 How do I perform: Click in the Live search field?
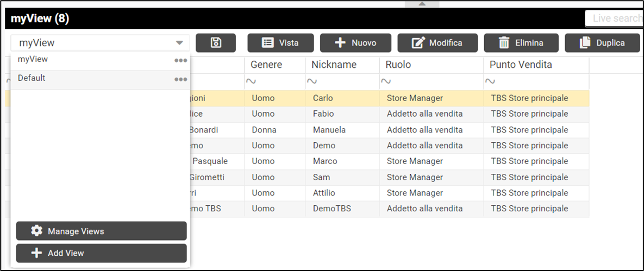coord(614,18)
